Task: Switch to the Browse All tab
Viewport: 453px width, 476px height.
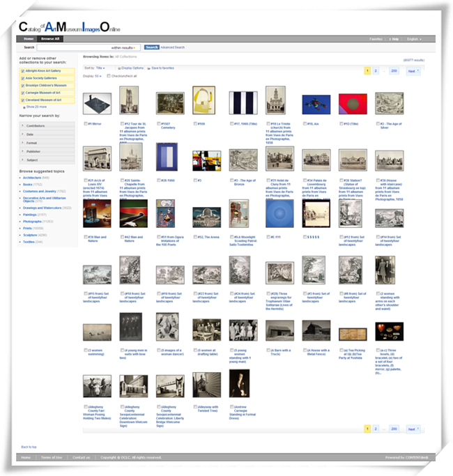Action: pyautogui.click(x=50, y=39)
